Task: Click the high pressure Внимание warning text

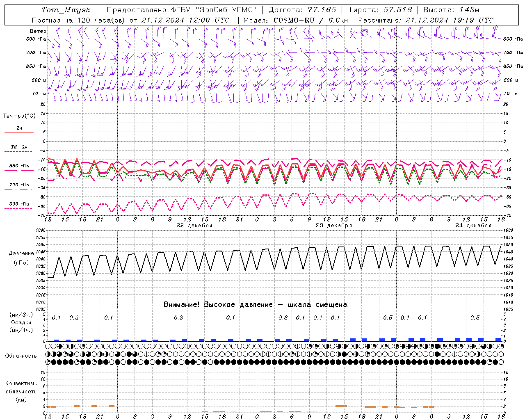Action: pos(255,305)
